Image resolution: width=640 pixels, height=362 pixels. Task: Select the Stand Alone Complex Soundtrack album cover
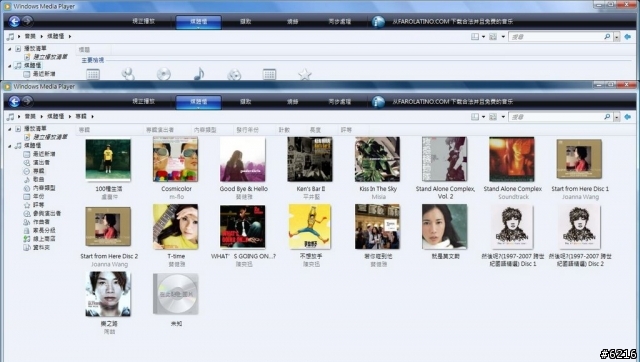coord(512,159)
